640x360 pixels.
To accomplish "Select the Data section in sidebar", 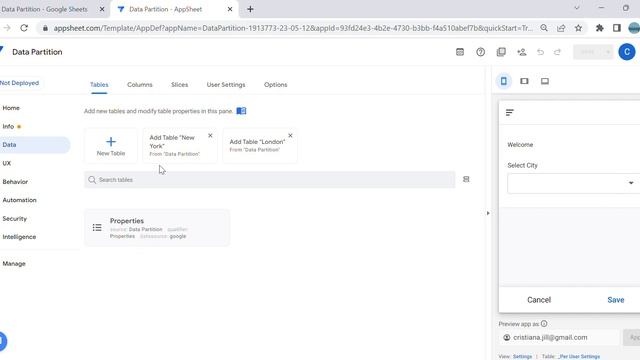I will [35, 145].
